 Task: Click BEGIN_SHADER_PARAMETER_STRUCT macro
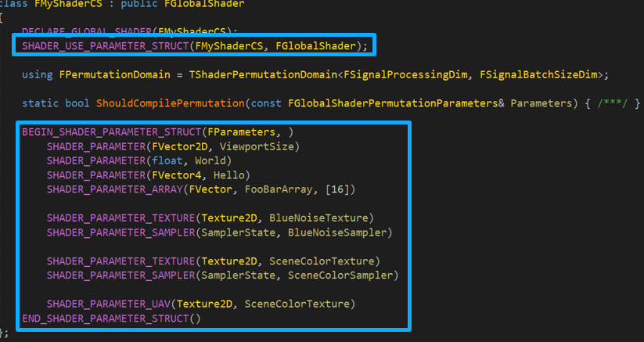(112, 131)
